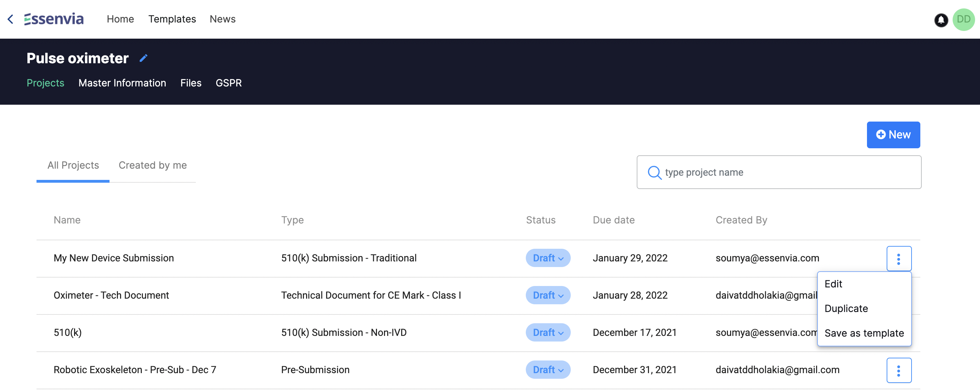Viewport: 980px width, 390px height.
Task: Click due date December 31, 2021
Action: [635, 370]
